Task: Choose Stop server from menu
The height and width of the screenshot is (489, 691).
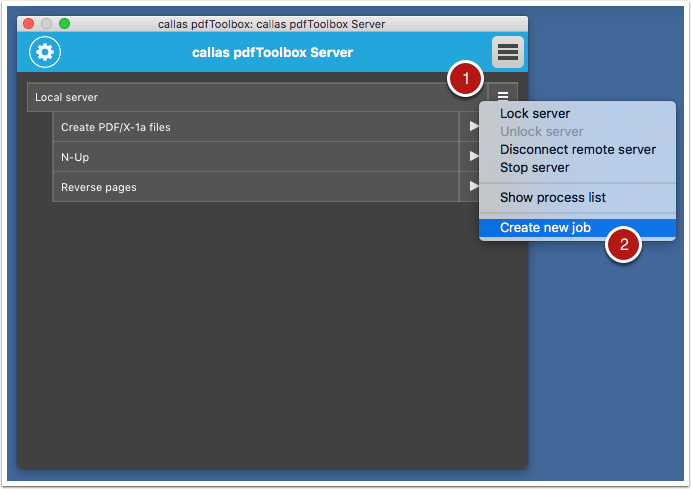Action: click(x=577, y=168)
